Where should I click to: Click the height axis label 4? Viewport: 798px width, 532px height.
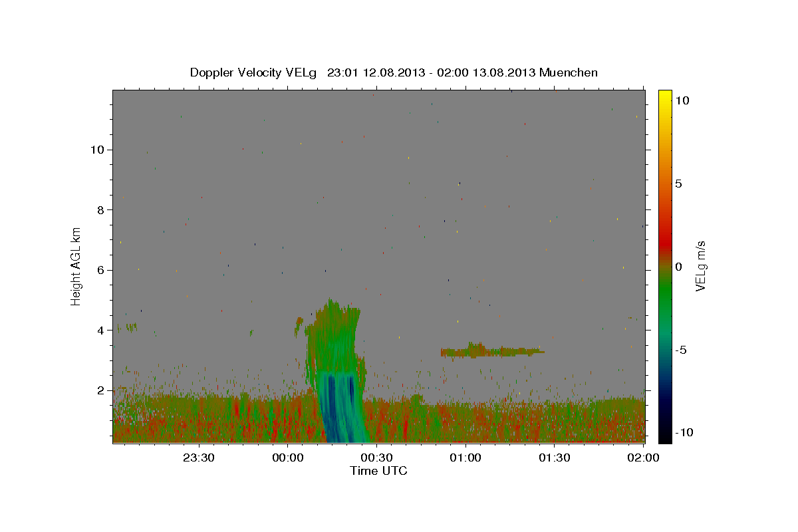click(100, 330)
